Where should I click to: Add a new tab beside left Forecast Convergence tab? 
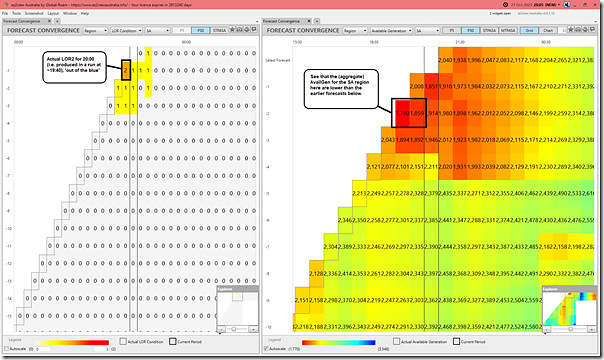(57, 21)
